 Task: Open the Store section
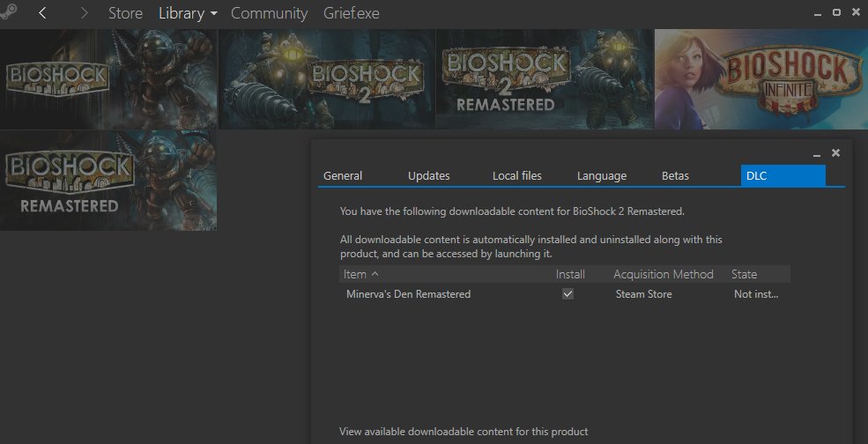pyautogui.click(x=125, y=12)
